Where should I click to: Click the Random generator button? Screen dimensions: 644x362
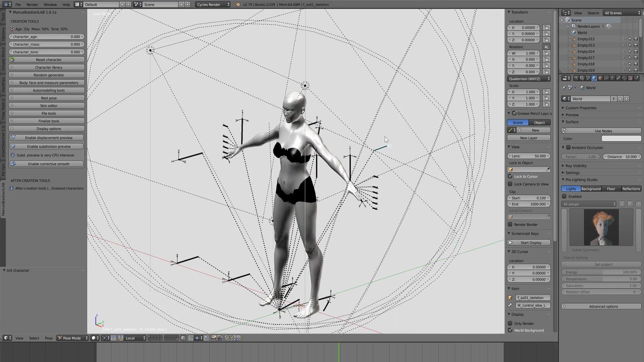pos(49,75)
